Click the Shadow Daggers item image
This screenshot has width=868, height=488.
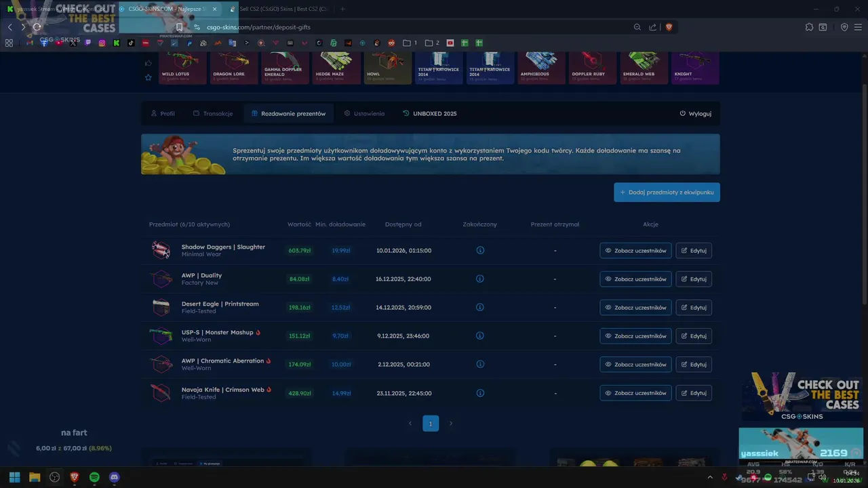[x=161, y=250]
